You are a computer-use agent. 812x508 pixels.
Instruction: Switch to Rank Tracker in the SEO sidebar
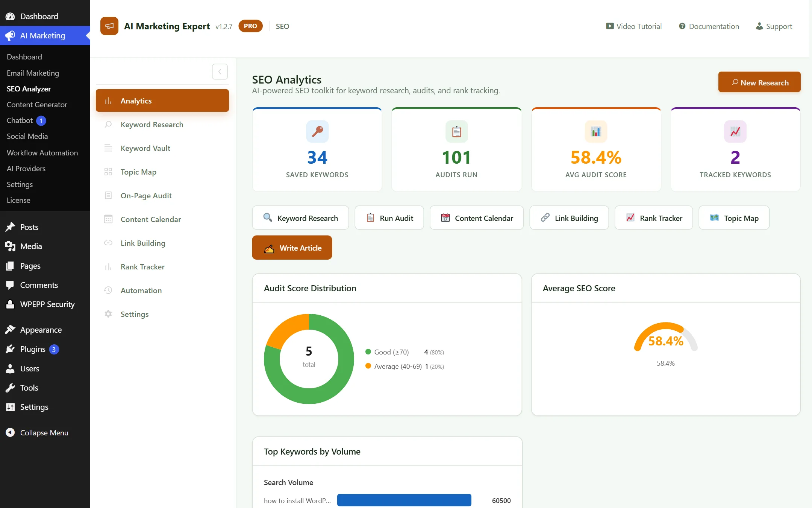click(162, 266)
